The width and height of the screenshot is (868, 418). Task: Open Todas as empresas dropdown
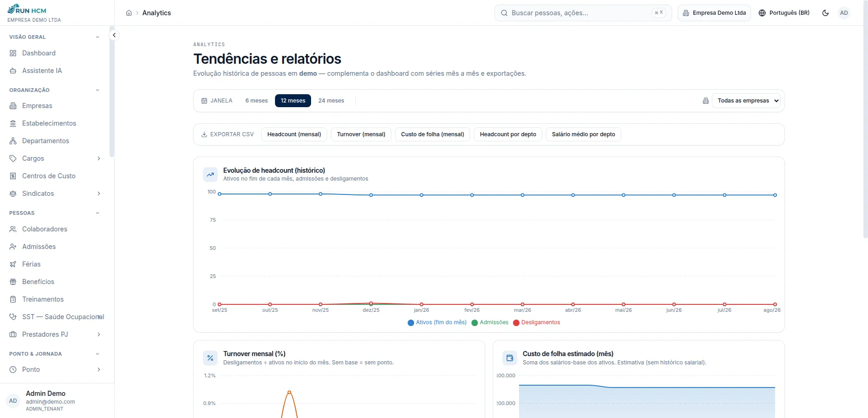click(x=746, y=101)
